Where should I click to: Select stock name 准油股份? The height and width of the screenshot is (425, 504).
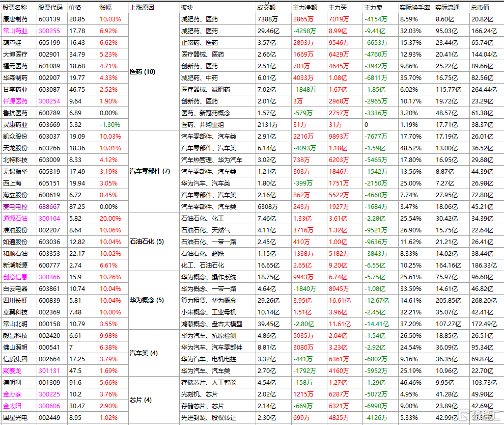[15, 230]
